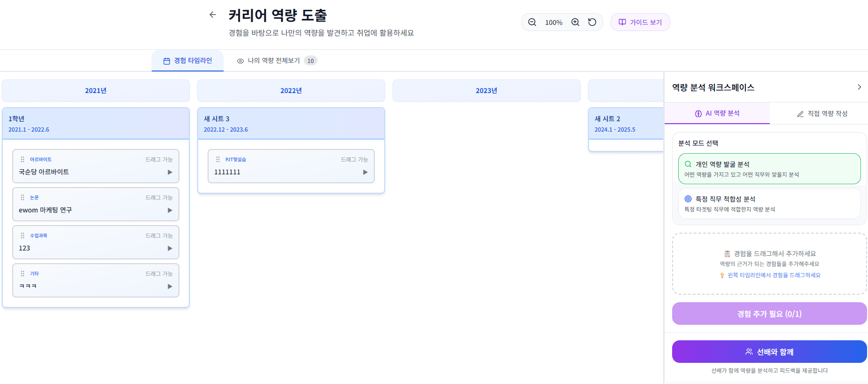Grab the drag handle on the ㅋㅋㅋ card
Image resolution: width=868 pixels, height=384 pixels.
point(23,274)
